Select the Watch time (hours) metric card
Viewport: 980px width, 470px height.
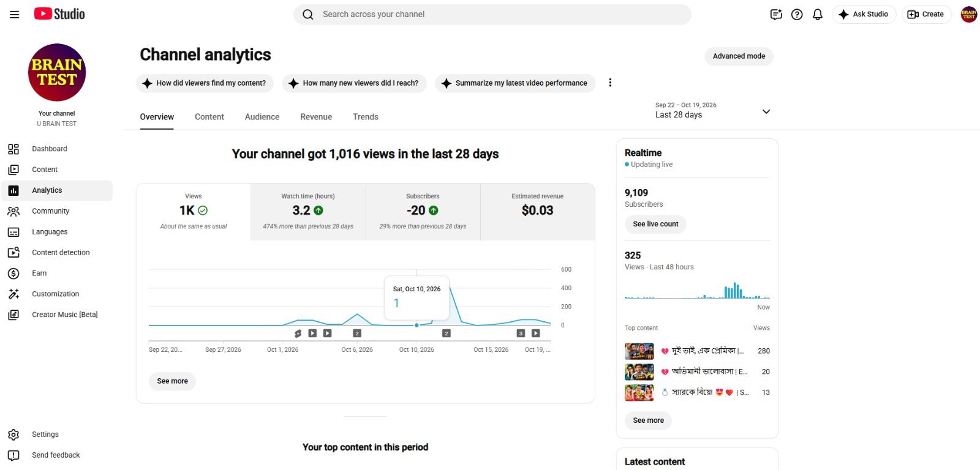pos(308,212)
